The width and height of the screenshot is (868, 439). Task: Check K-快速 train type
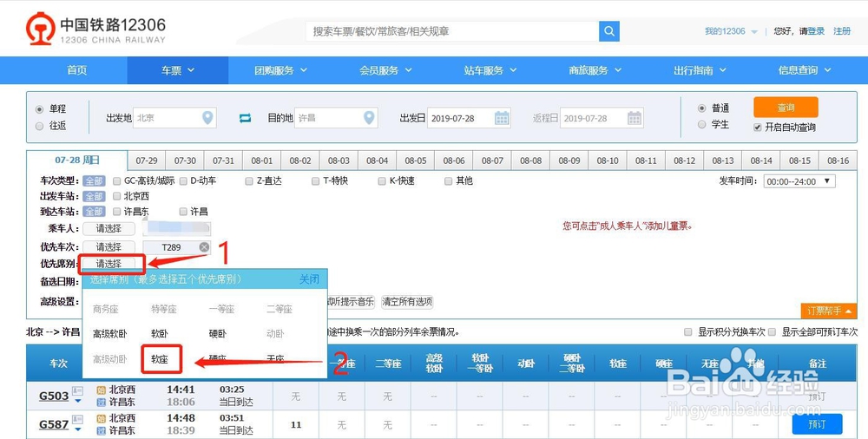[382, 181]
